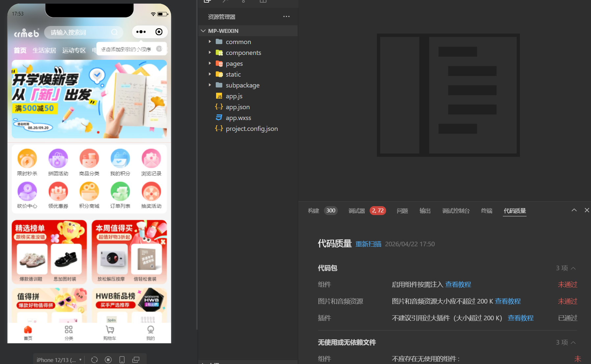Select the 运动专区 category tab
This screenshot has width=591, height=364.
[x=74, y=50]
